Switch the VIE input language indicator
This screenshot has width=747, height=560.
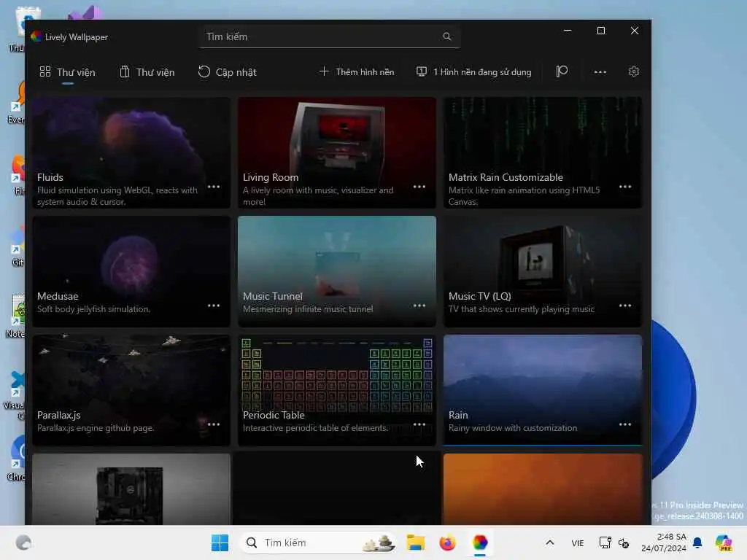(x=578, y=542)
